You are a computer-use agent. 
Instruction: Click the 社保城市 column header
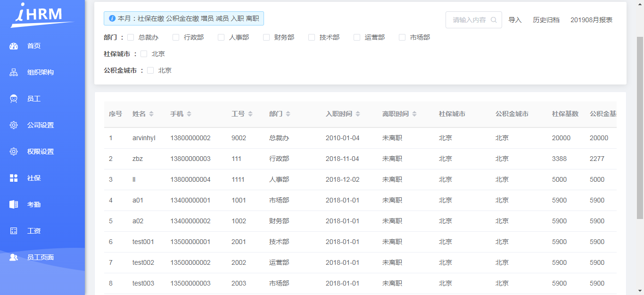coord(452,114)
